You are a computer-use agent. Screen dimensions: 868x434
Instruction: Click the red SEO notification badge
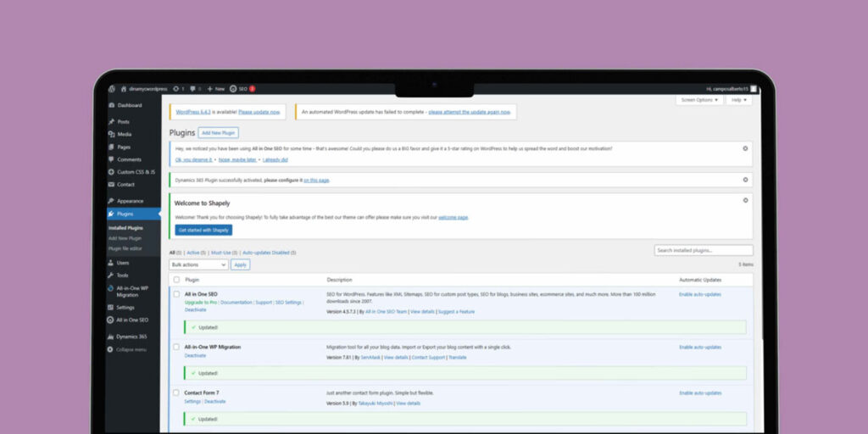(253, 88)
